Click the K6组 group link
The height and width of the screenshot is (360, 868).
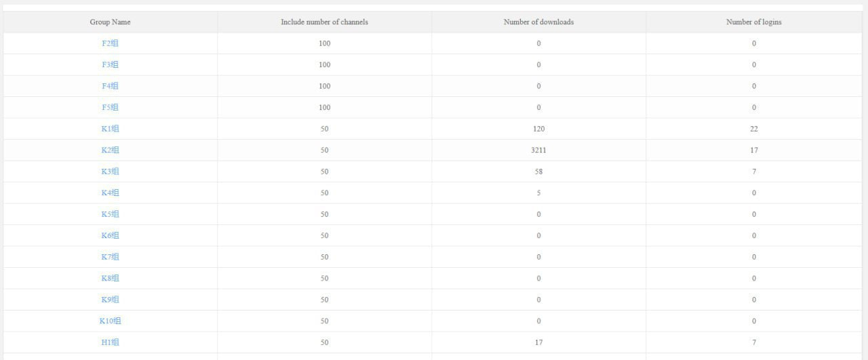click(110, 235)
